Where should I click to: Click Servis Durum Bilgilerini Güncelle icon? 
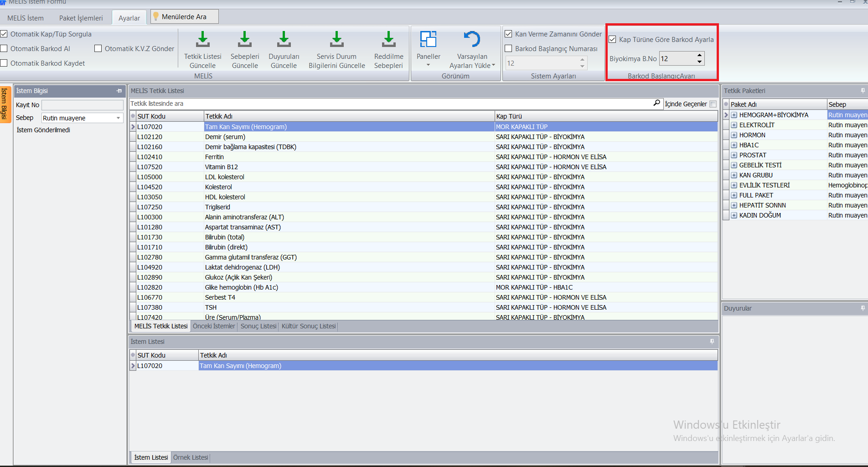coord(336,40)
